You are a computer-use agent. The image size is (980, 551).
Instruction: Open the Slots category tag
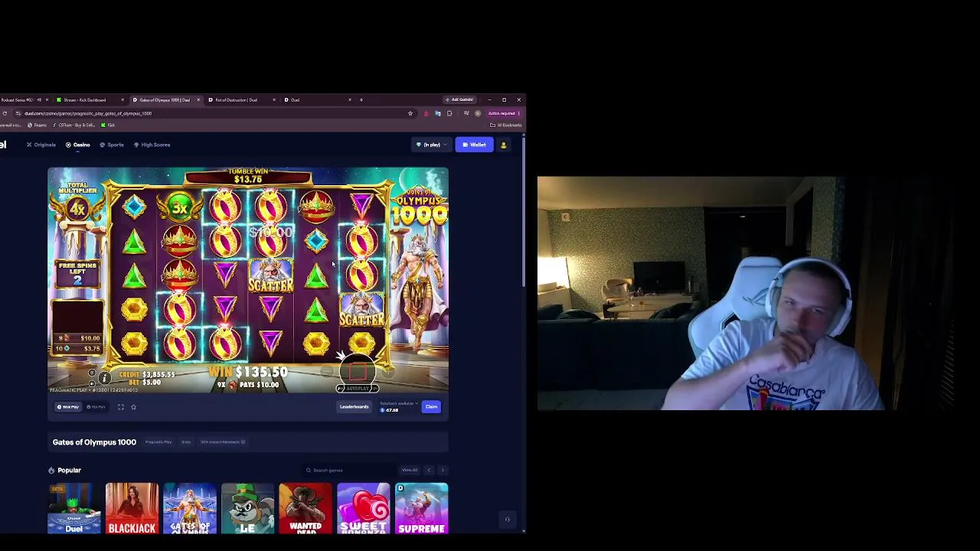tap(186, 442)
